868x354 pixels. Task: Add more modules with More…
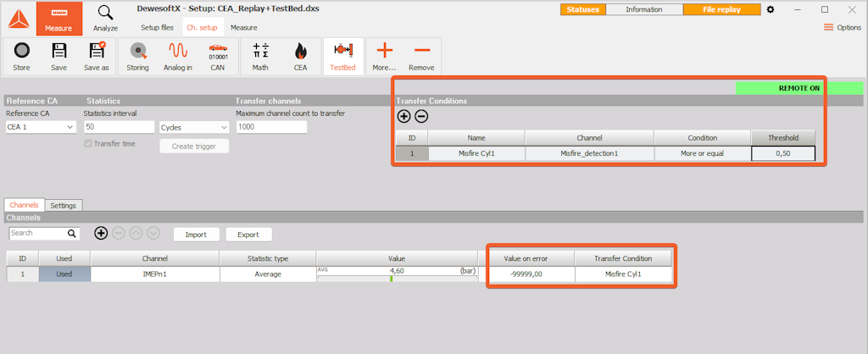pyautogui.click(x=384, y=57)
